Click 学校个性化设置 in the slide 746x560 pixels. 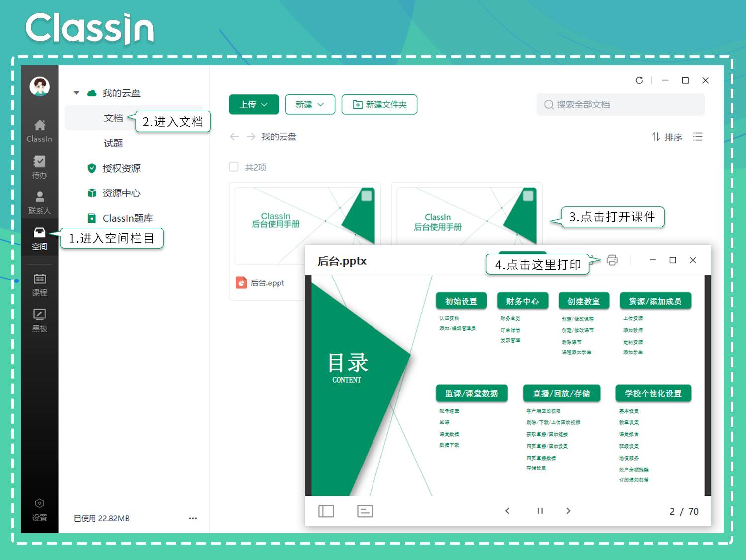coord(653,393)
